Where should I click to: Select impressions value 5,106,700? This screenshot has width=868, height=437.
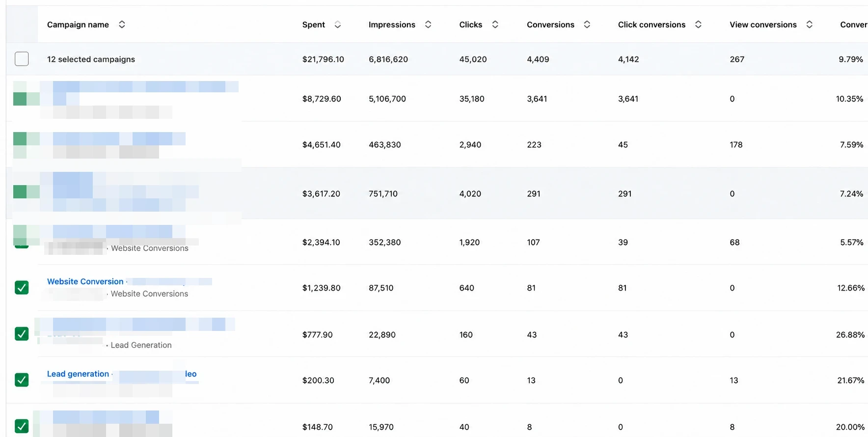coord(387,99)
